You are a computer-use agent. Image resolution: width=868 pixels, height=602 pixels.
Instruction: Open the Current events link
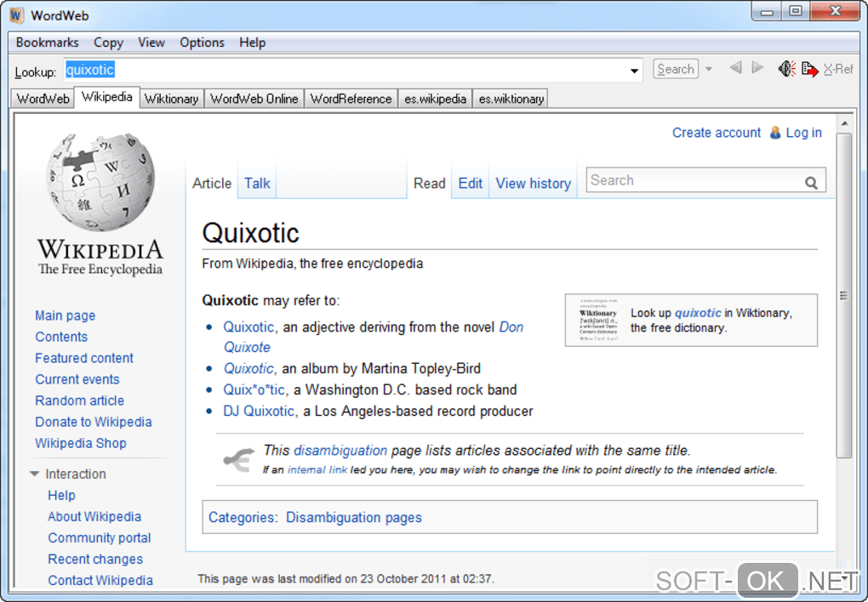(77, 379)
